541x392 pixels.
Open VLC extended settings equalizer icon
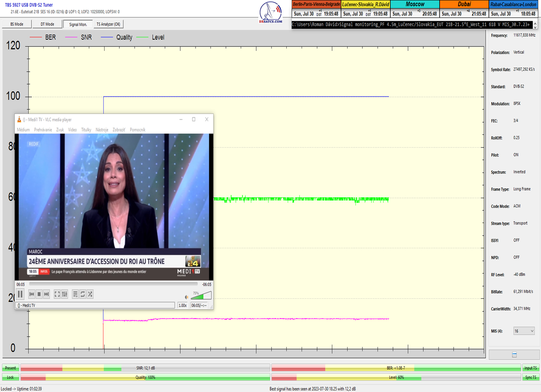click(x=64, y=294)
